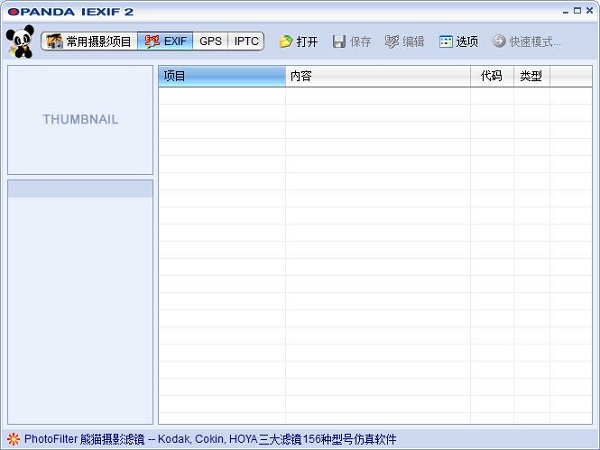Select the EXIF tab
The width and height of the screenshot is (600, 450).
pos(166,42)
